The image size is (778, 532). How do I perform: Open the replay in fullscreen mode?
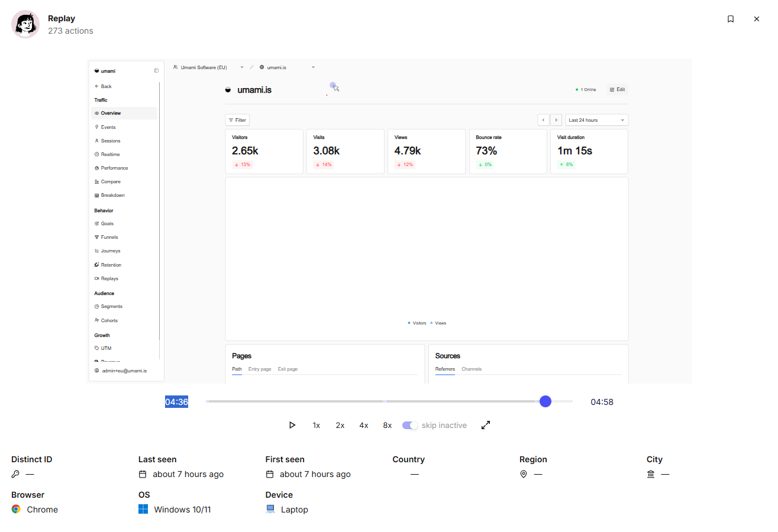pos(486,425)
